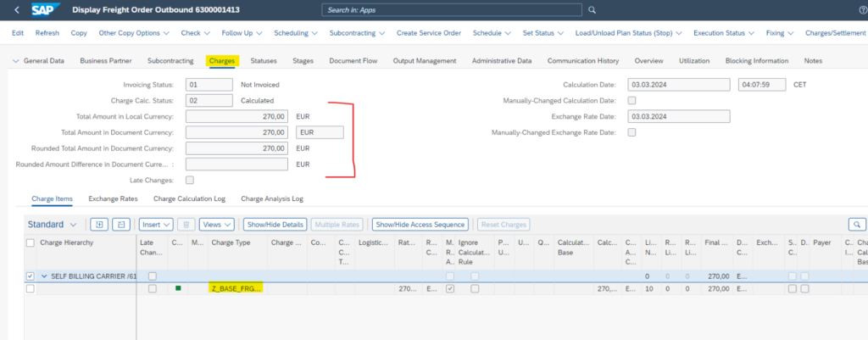This screenshot has width=868, height=340.
Task: Open the Exchange Rates tab
Action: (x=113, y=198)
